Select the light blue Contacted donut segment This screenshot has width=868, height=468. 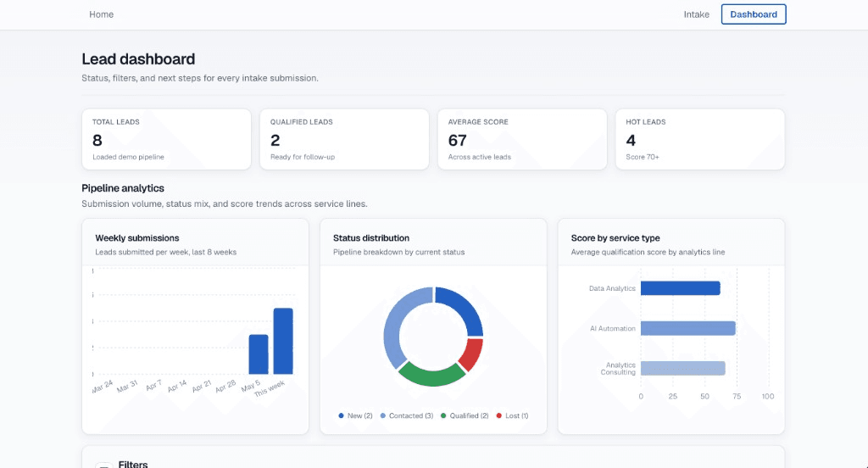(x=394, y=321)
